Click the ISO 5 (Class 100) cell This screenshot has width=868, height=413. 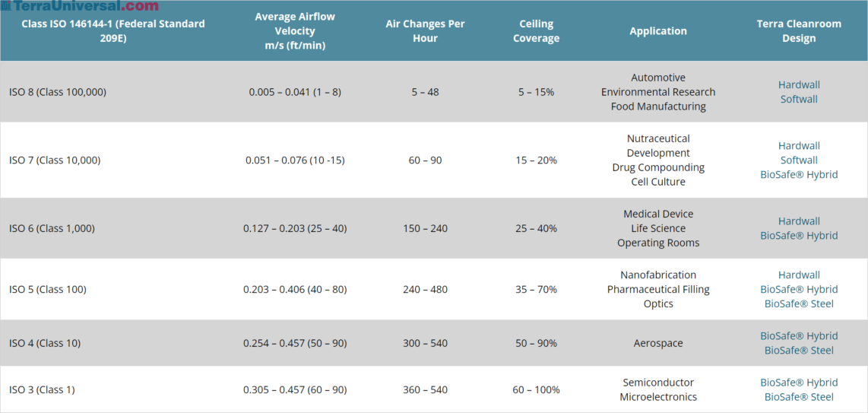point(48,289)
